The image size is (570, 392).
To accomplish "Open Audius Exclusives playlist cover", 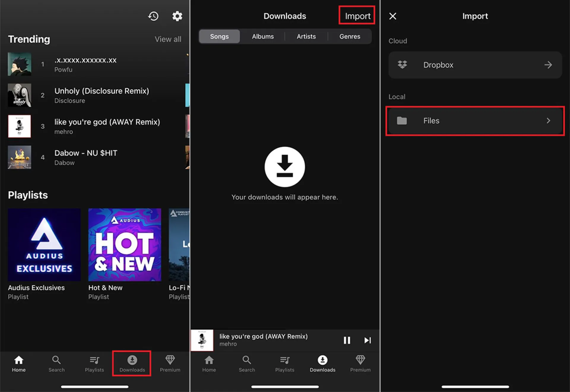I will click(x=44, y=245).
